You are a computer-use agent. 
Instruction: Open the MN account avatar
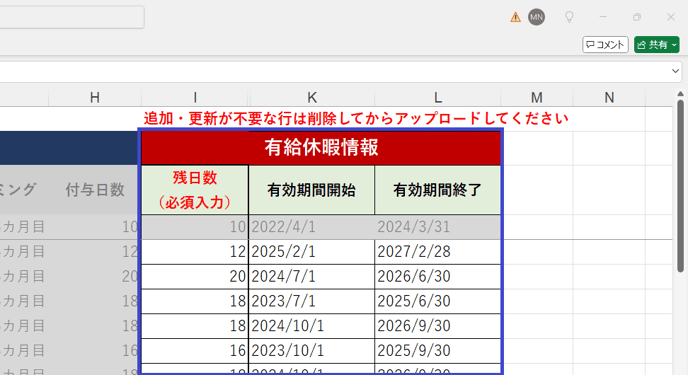pyautogui.click(x=536, y=17)
